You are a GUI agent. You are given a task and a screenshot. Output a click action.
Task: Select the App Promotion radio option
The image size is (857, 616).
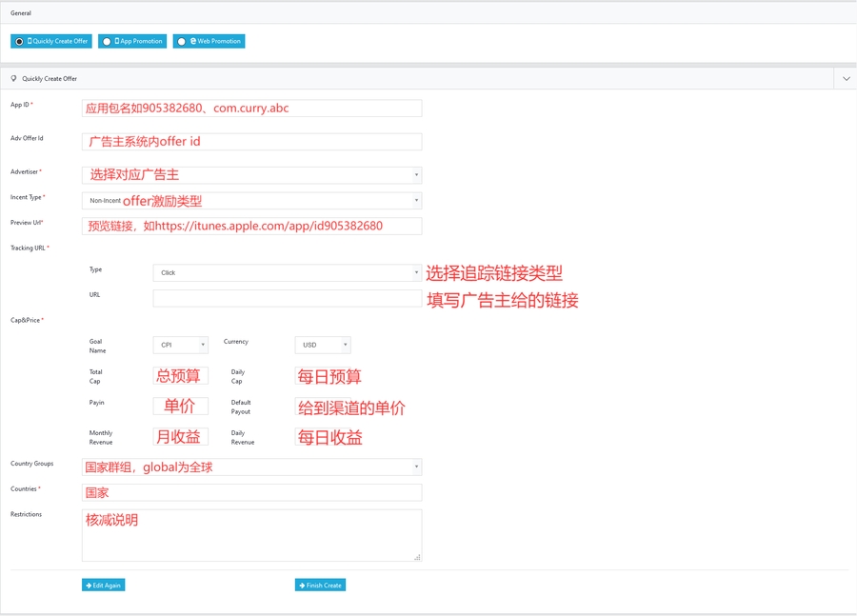107,42
